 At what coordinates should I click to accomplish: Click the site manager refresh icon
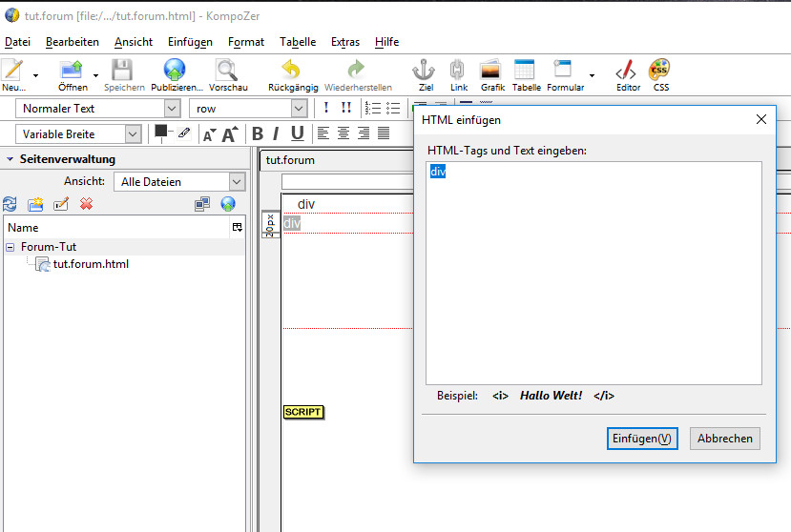coord(10,204)
